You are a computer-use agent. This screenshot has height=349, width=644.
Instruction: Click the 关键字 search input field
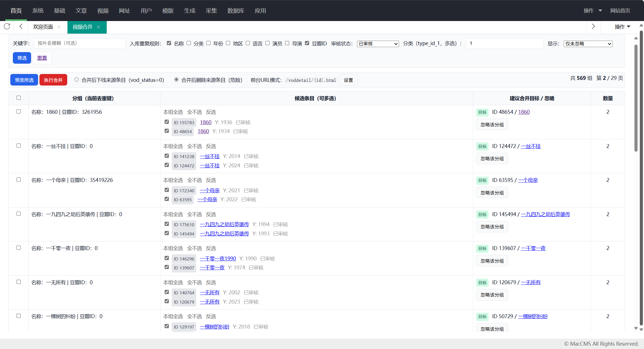coord(80,43)
